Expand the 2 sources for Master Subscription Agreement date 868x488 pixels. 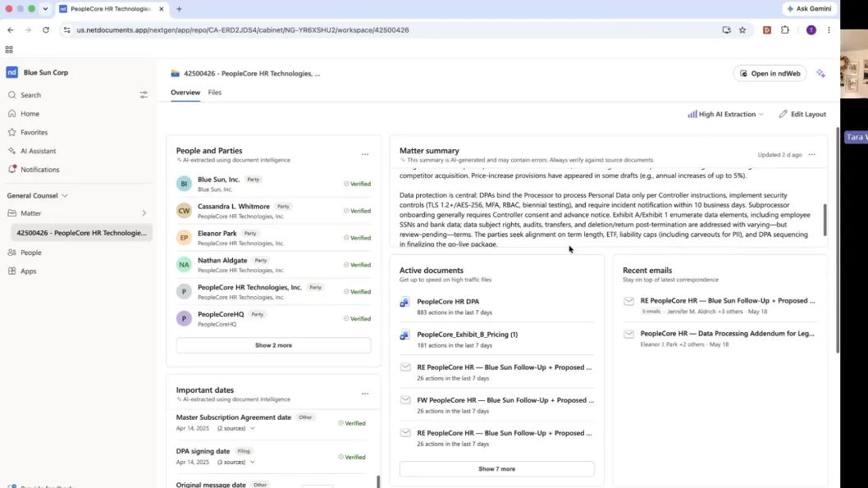point(235,428)
